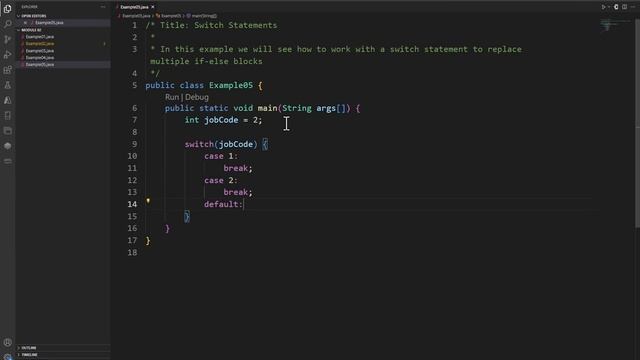Click on 'break;' in line 11
The height and width of the screenshot is (360, 640).
pos(238,168)
